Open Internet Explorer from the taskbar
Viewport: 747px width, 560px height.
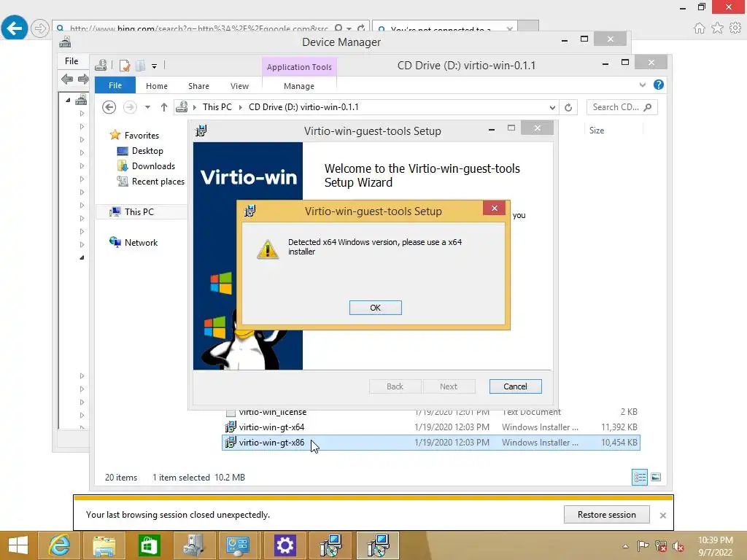coord(59,545)
